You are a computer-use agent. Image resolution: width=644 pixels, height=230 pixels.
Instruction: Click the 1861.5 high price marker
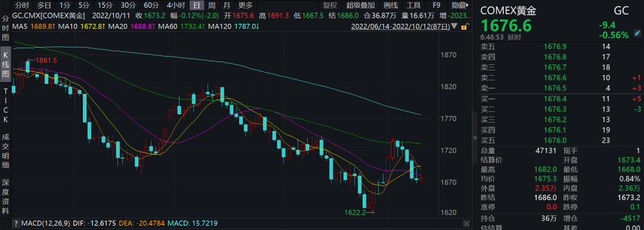click(46, 60)
